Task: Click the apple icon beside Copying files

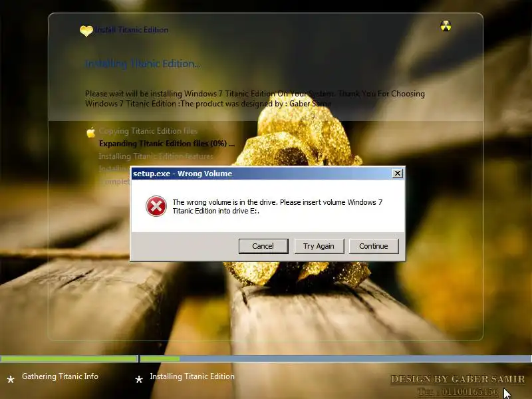Action: (90, 132)
